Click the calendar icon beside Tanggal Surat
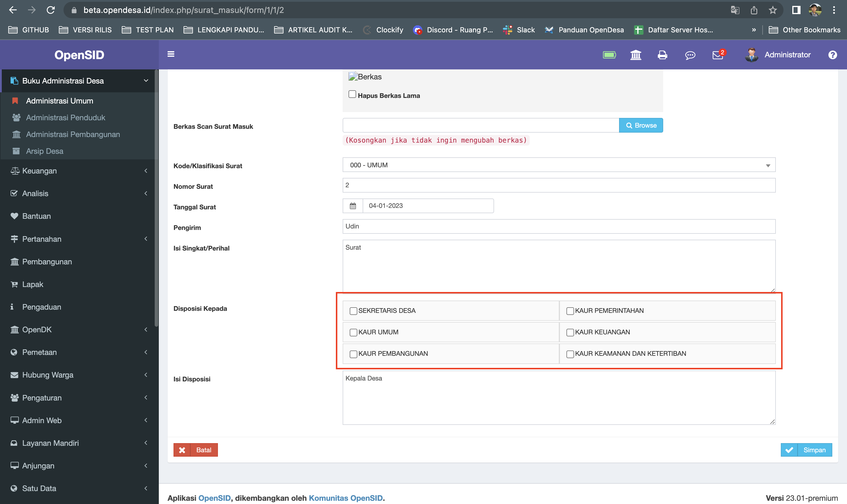This screenshot has width=847, height=504. point(353,206)
